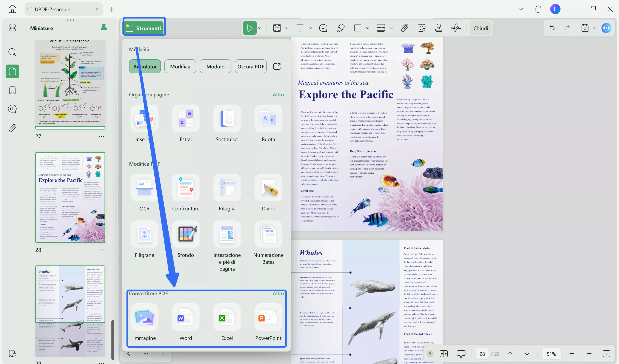
Task: Click the attachment paperclip toolbar icon
Action: point(404,28)
